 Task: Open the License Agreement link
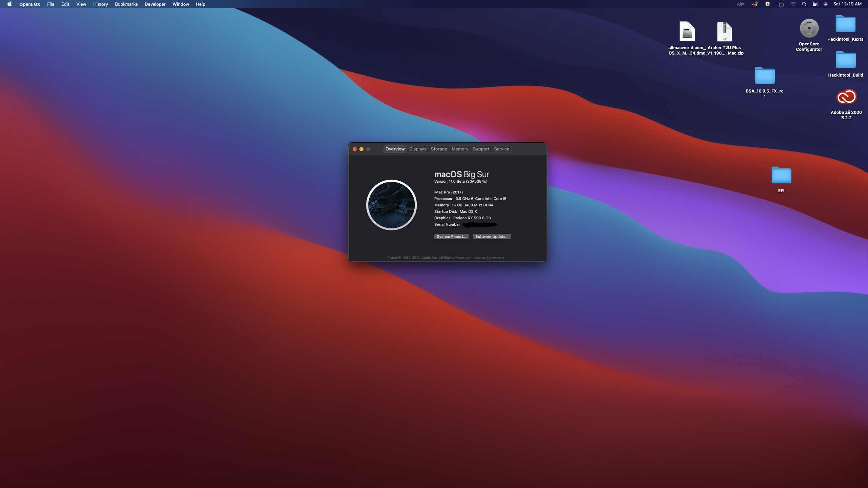click(x=488, y=258)
